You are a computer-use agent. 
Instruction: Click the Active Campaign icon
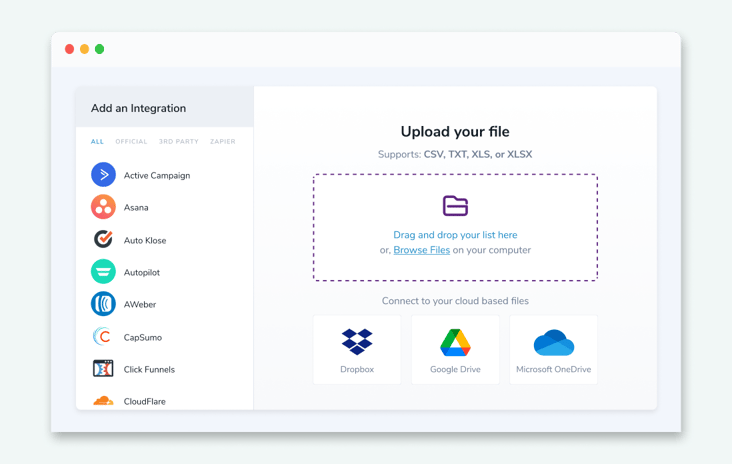point(103,175)
